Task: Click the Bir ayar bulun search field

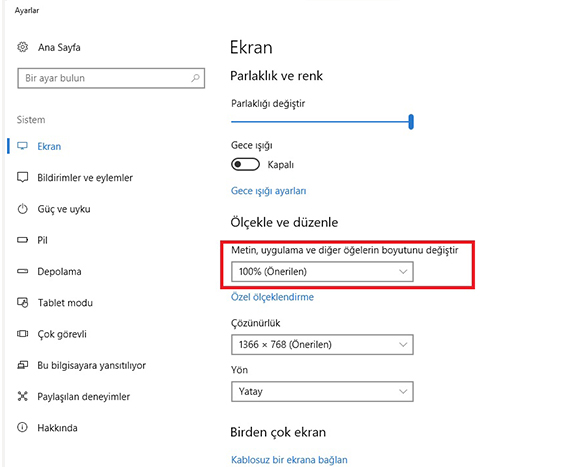Action: click(x=111, y=78)
